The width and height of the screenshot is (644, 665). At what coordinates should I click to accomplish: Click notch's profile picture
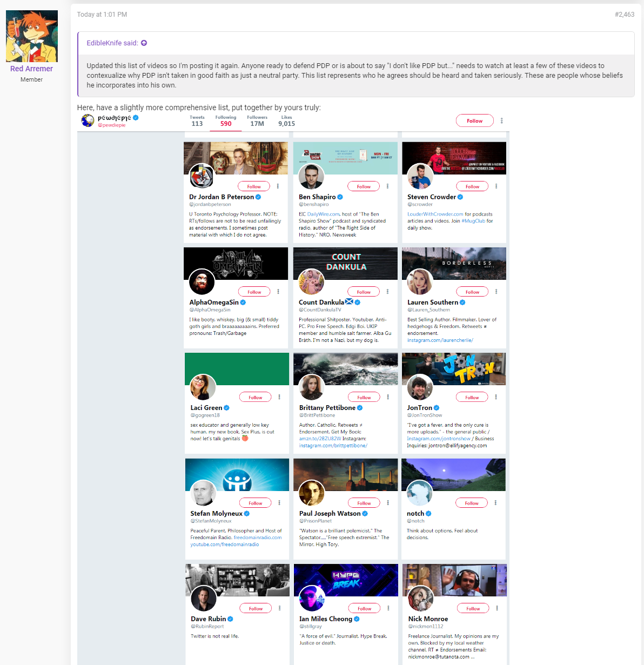point(420,492)
